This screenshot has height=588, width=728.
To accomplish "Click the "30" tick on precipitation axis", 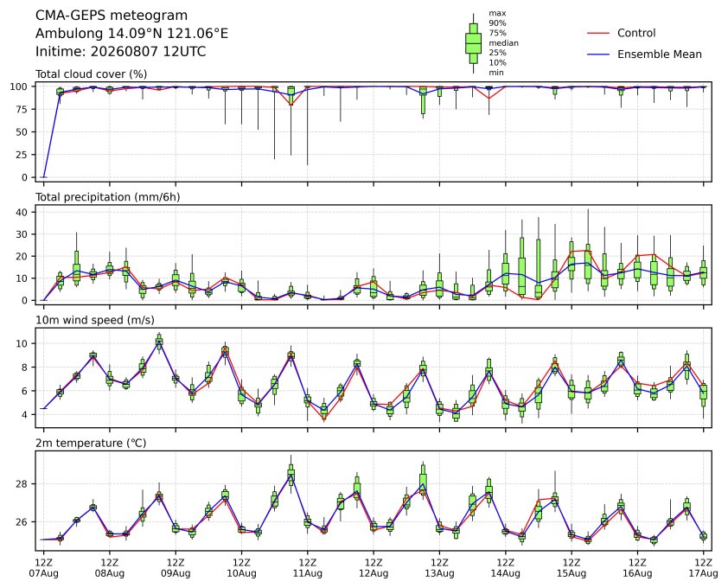I will click(22, 234).
